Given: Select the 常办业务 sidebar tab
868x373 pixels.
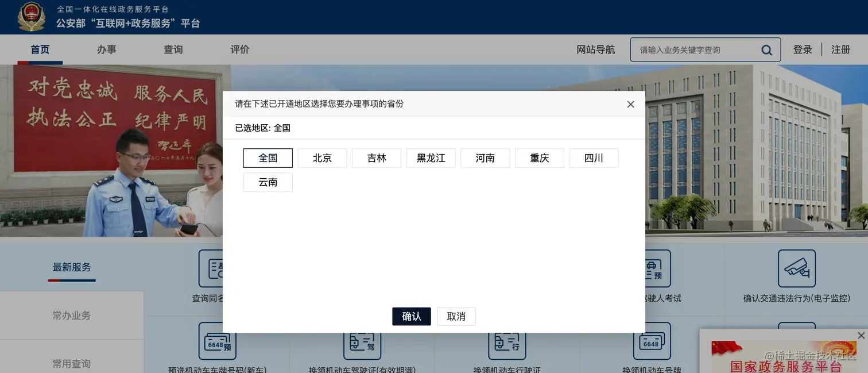Looking at the screenshot, I should coord(72,315).
